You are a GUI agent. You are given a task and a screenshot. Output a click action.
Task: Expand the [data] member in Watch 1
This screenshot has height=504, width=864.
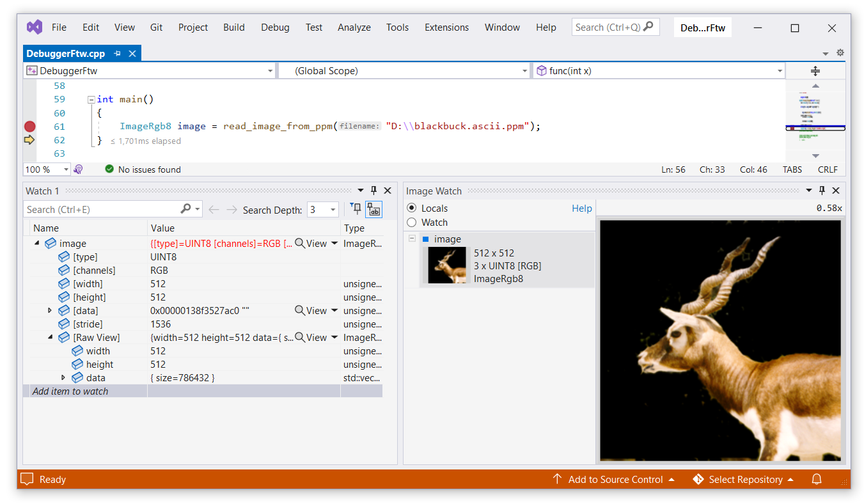coord(51,310)
